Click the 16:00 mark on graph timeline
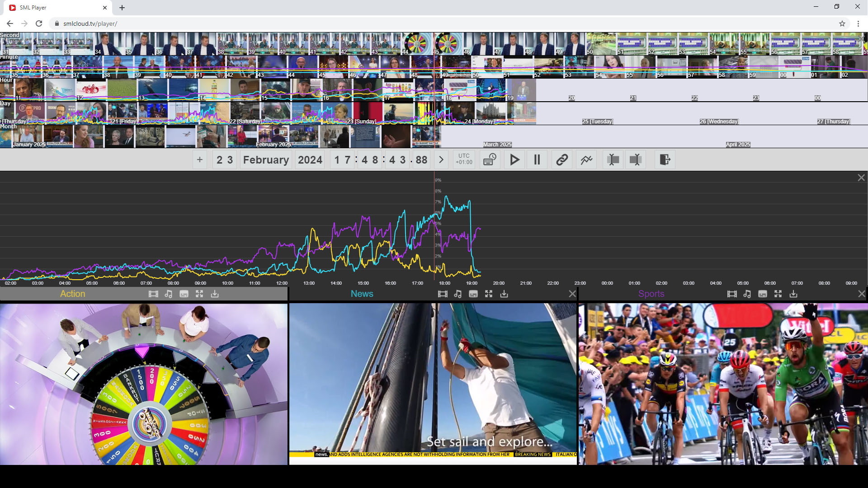 tap(390, 283)
